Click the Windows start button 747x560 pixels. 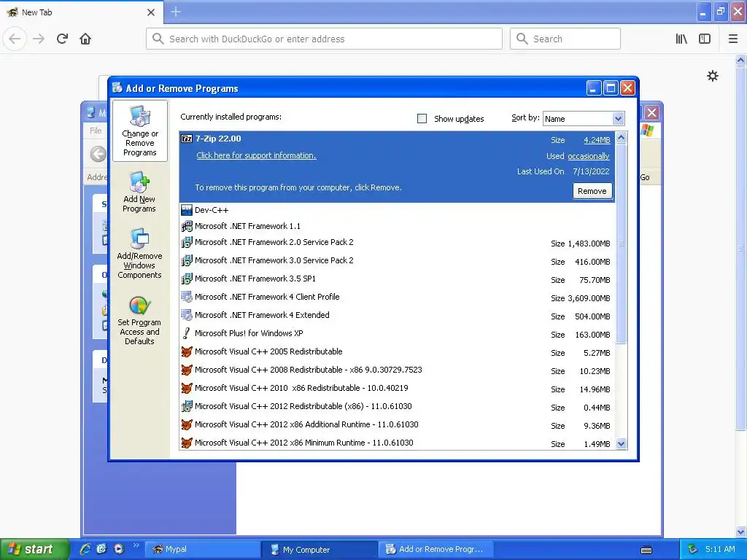[x=34, y=549]
